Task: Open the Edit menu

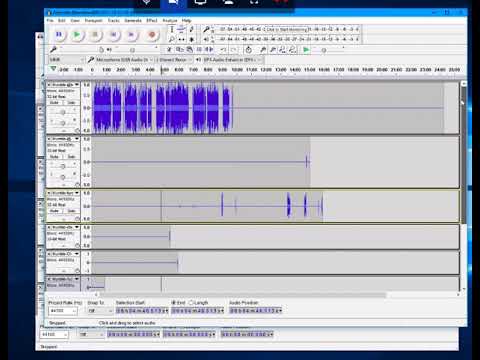Action: (62, 20)
